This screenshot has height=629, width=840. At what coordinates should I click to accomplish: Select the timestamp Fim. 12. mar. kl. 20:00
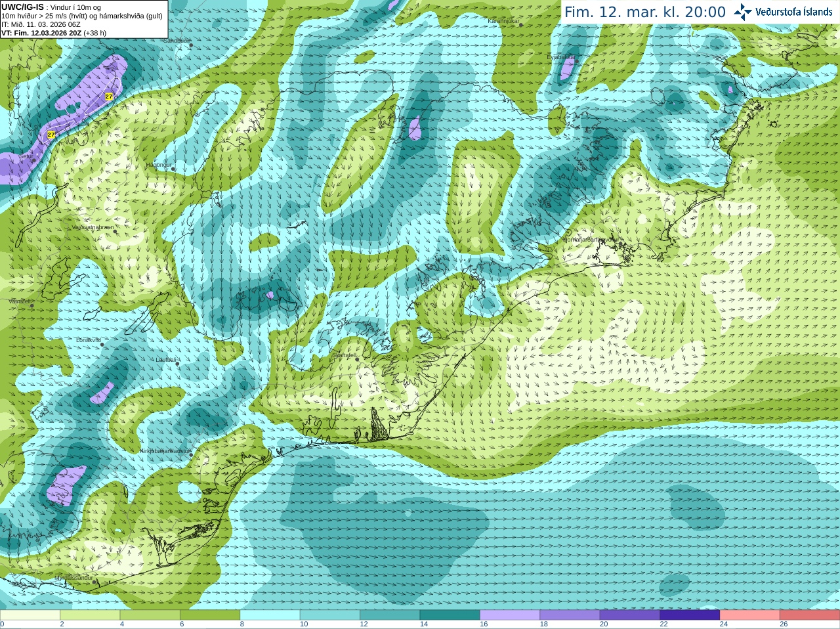[x=645, y=12]
